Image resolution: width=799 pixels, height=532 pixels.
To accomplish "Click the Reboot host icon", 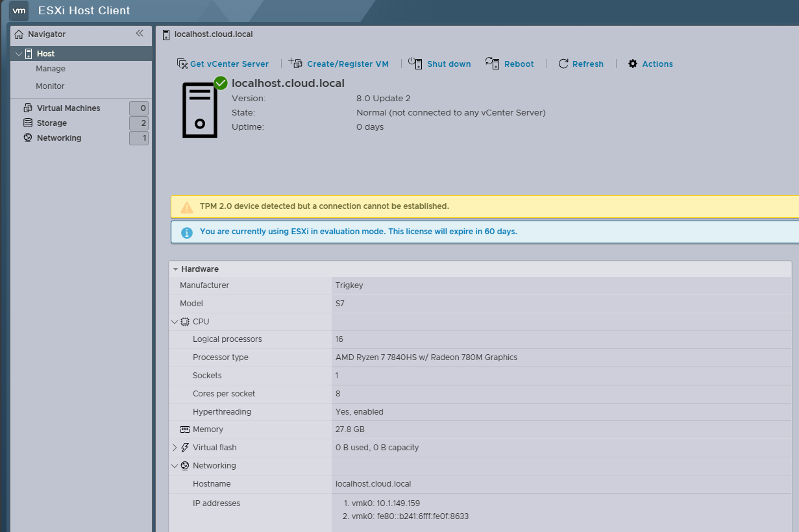I will click(492, 63).
